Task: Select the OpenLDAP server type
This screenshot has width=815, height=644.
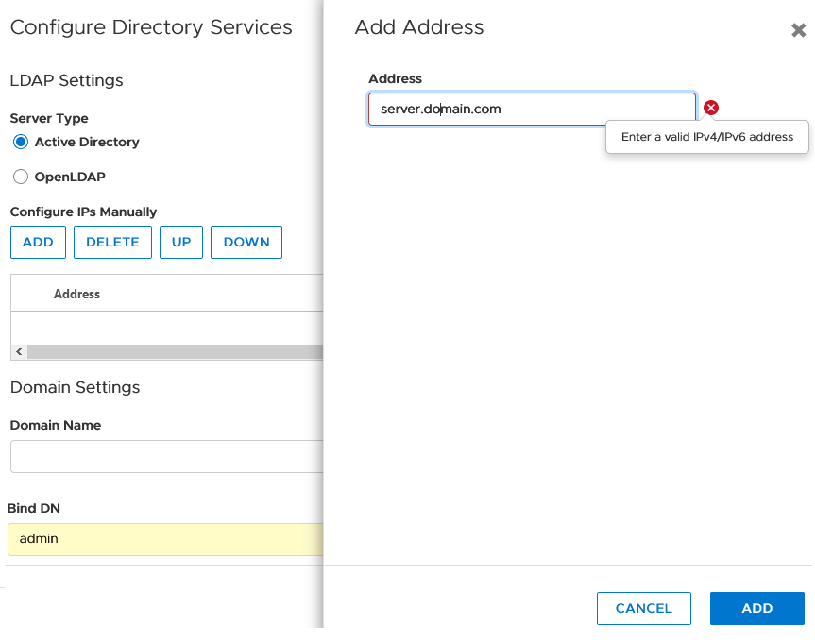Action: pyautogui.click(x=21, y=177)
